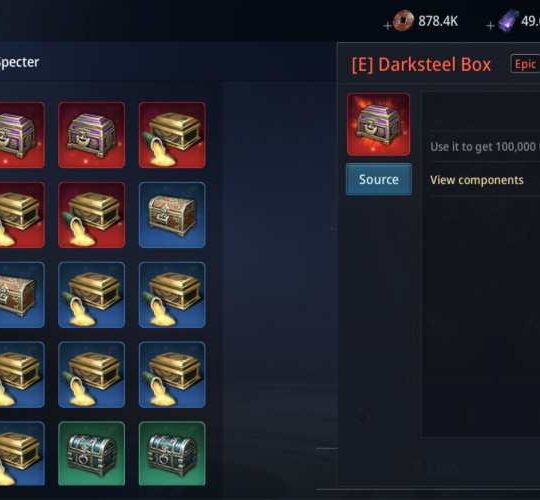Choose the rightmost green silver chest

(x=172, y=454)
